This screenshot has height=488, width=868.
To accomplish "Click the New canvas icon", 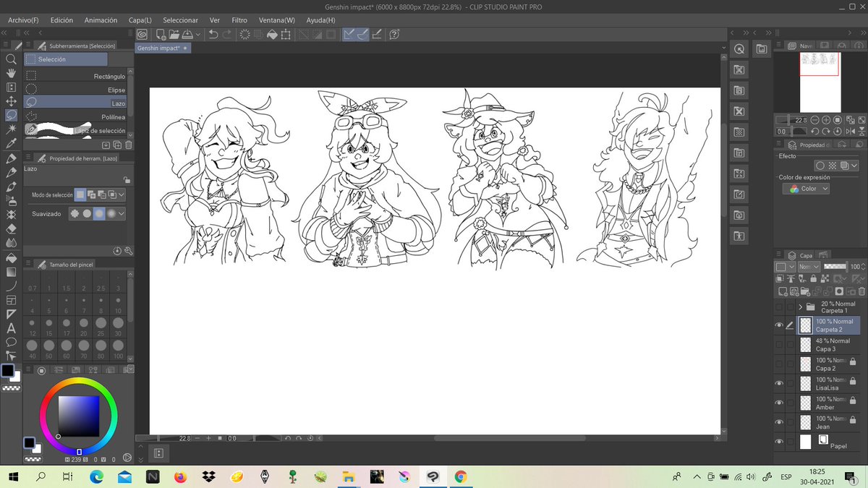I will (x=160, y=34).
